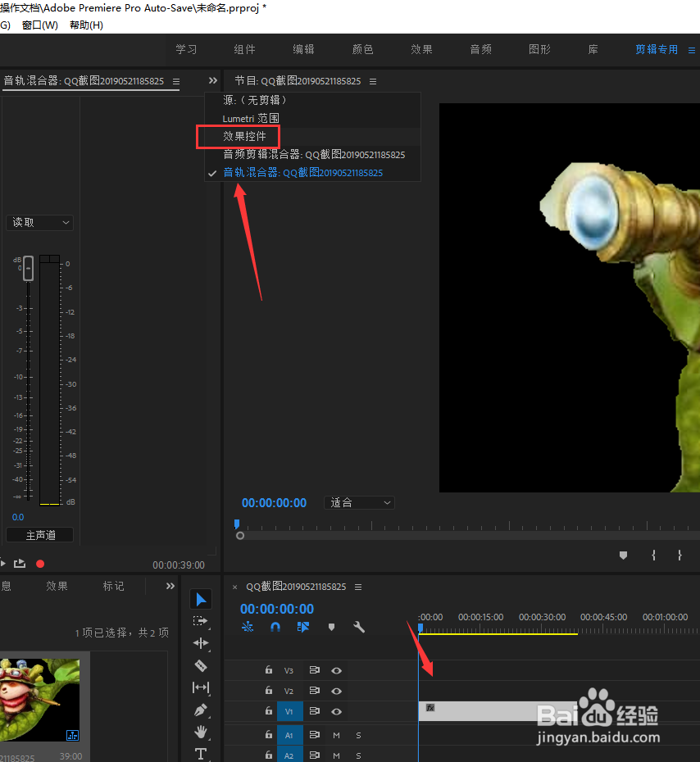The width and height of the screenshot is (700, 762).
Task: Open timeline display settings wrench
Action: click(359, 627)
